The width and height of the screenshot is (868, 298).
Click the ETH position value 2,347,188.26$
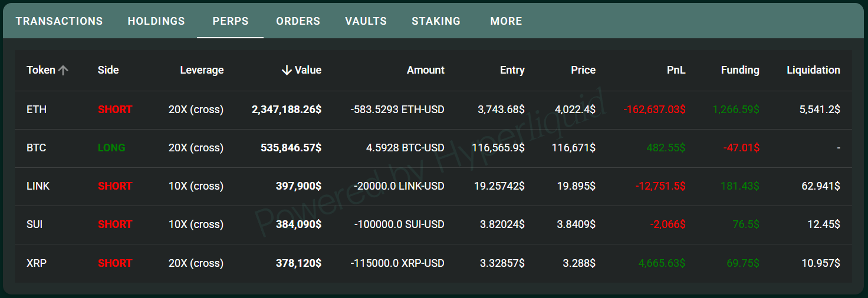pyautogui.click(x=287, y=110)
